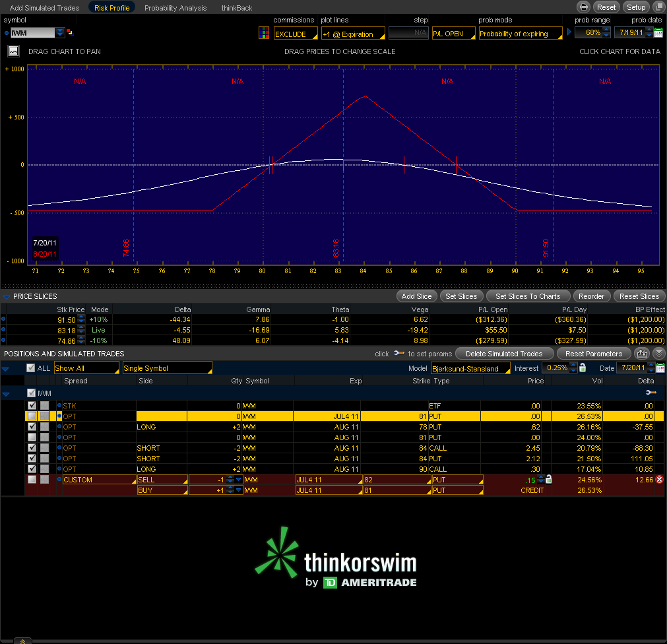Click the symbol color link icon
667x644 pixels.
(70, 32)
